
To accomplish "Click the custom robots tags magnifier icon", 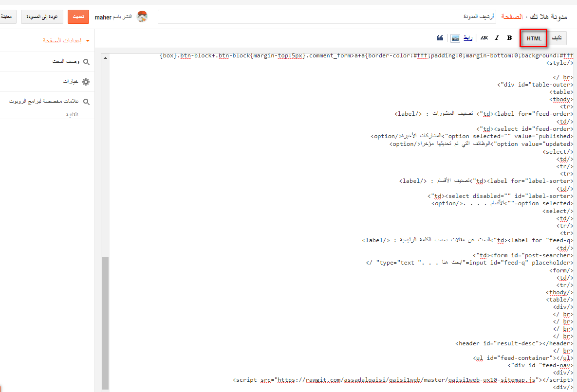I will 86,102.
